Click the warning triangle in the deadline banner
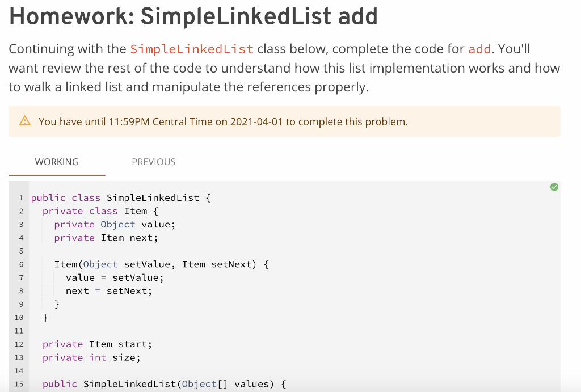 pyautogui.click(x=24, y=121)
